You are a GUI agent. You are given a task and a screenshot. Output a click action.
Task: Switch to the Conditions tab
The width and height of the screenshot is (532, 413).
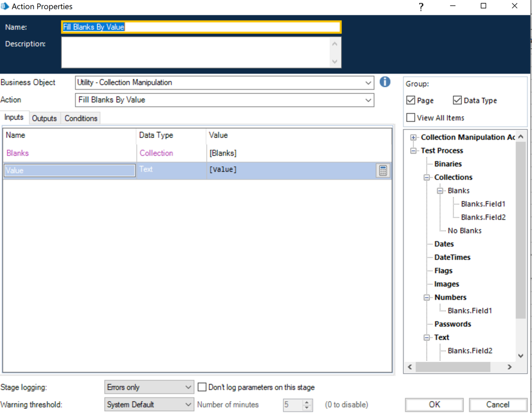click(80, 118)
